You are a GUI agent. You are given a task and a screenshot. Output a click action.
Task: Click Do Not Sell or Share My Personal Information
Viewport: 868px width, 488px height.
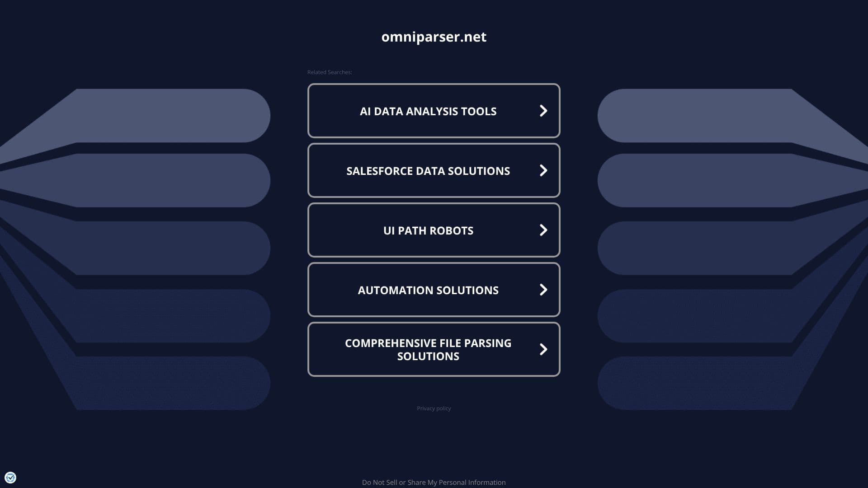click(434, 483)
